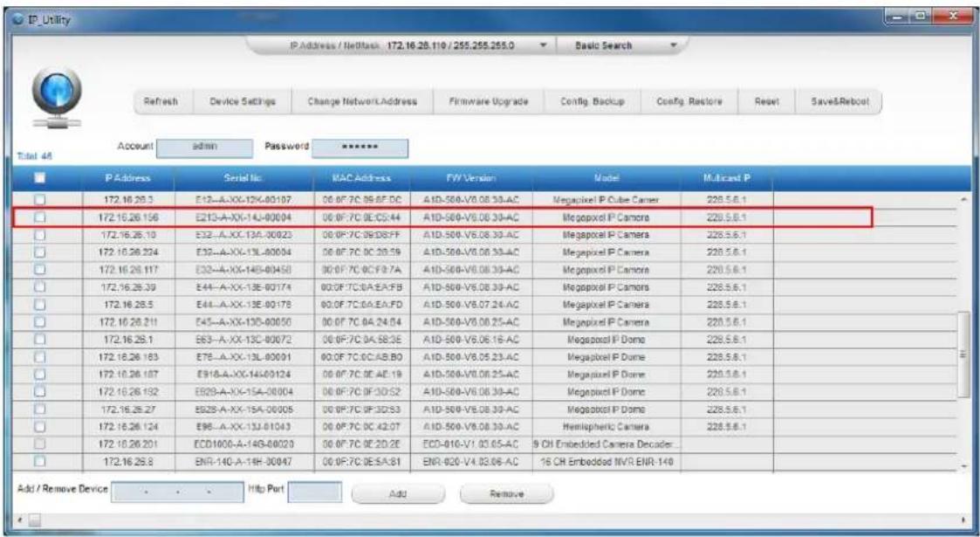Check the box for 172.16.26.124 row
This screenshot has width=980, height=537.
point(40,427)
